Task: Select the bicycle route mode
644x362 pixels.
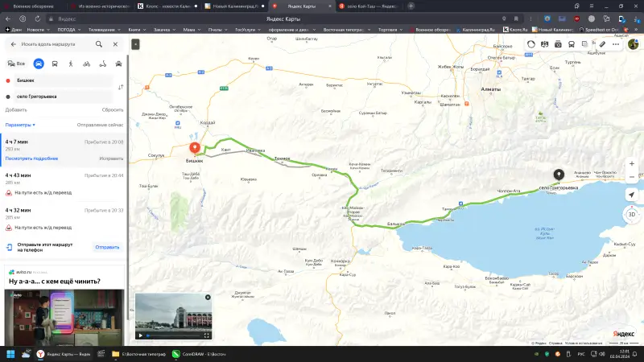Action: click(86, 63)
